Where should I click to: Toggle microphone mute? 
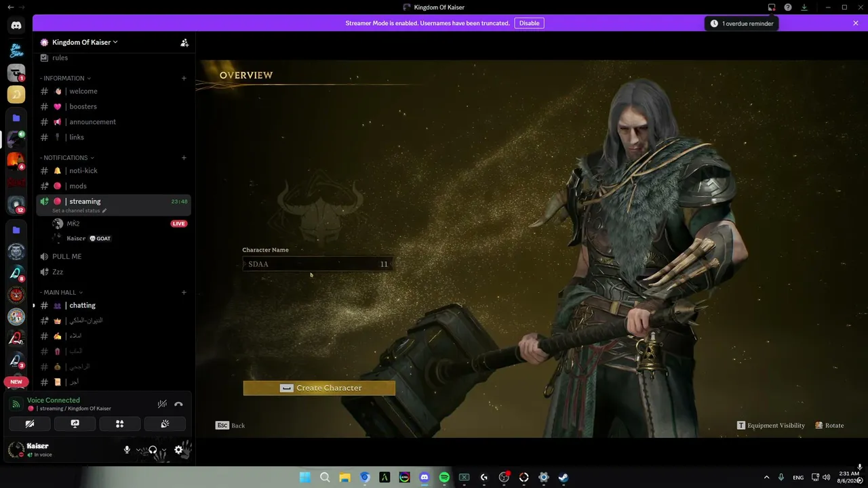tap(127, 450)
